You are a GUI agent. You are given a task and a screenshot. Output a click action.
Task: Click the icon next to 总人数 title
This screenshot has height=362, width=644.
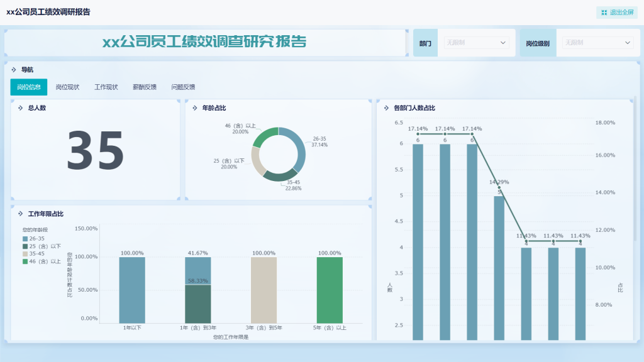(20, 108)
